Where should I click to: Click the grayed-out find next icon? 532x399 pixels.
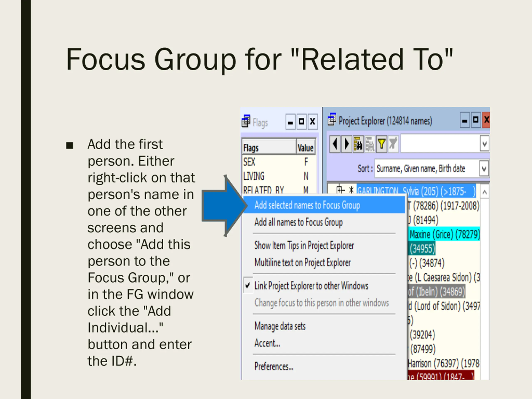pos(370,144)
